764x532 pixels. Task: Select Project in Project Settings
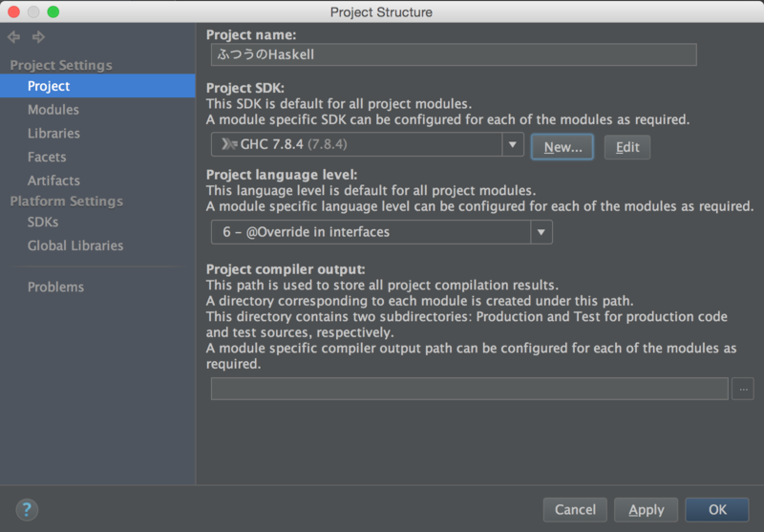(x=97, y=86)
